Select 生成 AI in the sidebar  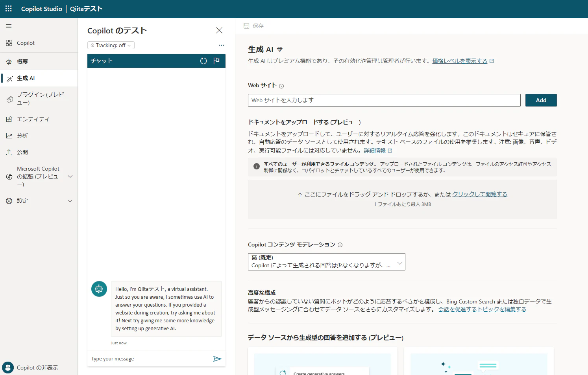pyautogui.click(x=39, y=78)
